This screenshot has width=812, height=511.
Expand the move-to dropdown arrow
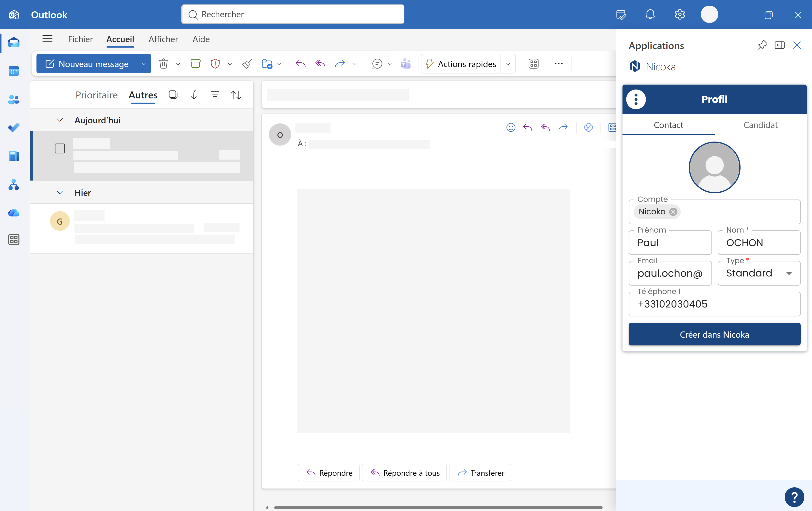click(279, 64)
